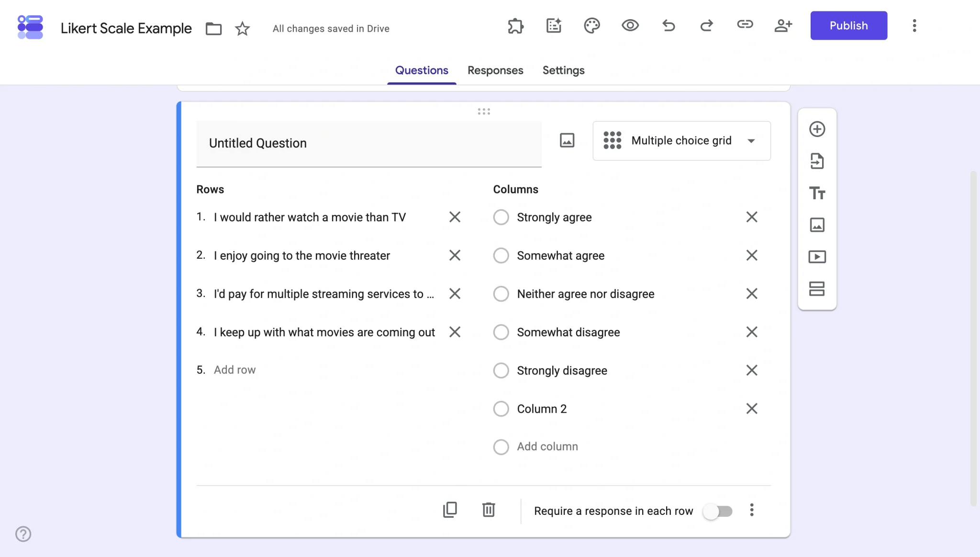Open help question mark icon

tap(23, 534)
